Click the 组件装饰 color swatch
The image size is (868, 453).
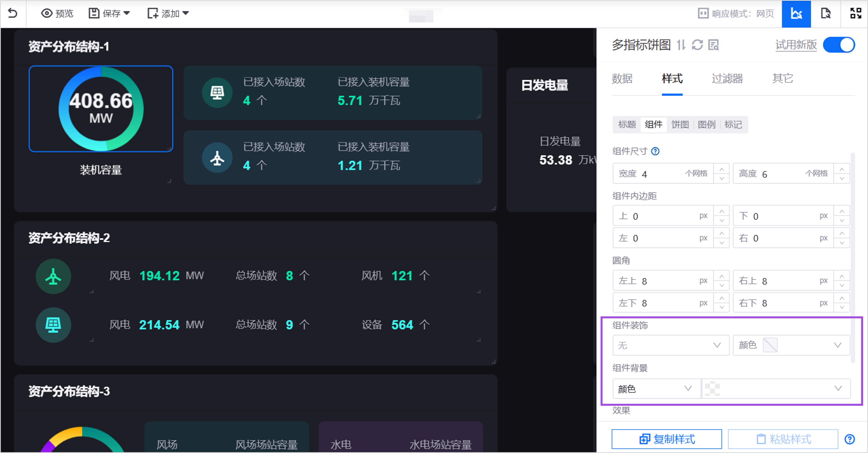click(770, 345)
